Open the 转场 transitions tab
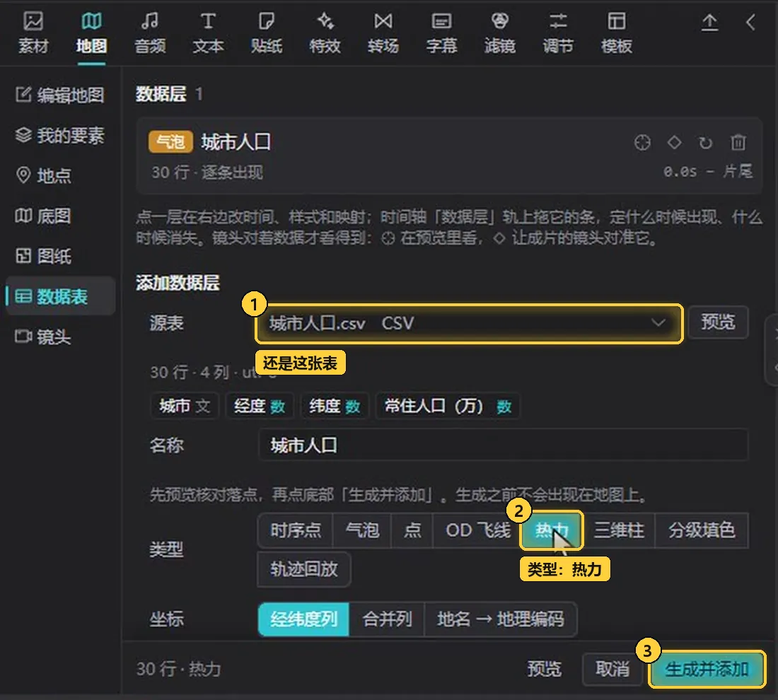Image resolution: width=778 pixels, height=700 pixels. click(383, 33)
